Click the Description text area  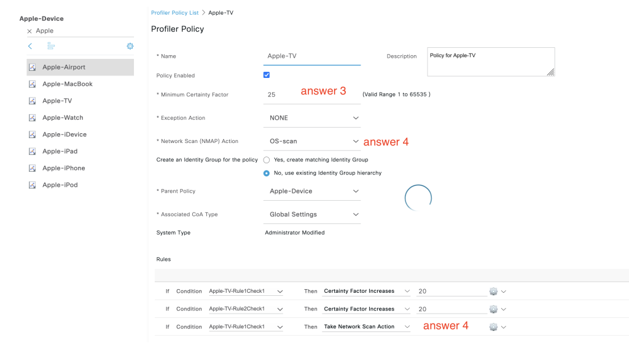click(x=490, y=62)
